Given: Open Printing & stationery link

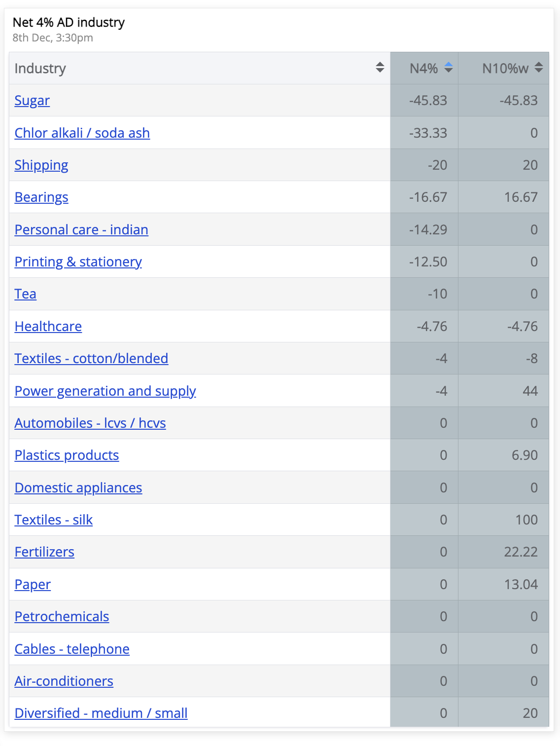Looking at the screenshot, I should tap(78, 262).
